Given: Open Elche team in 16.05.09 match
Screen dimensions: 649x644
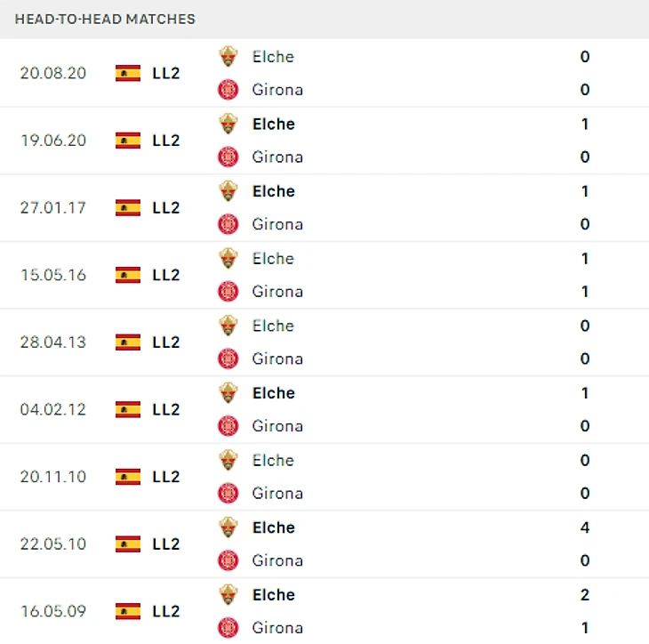Looking at the screenshot, I should pos(273,595).
